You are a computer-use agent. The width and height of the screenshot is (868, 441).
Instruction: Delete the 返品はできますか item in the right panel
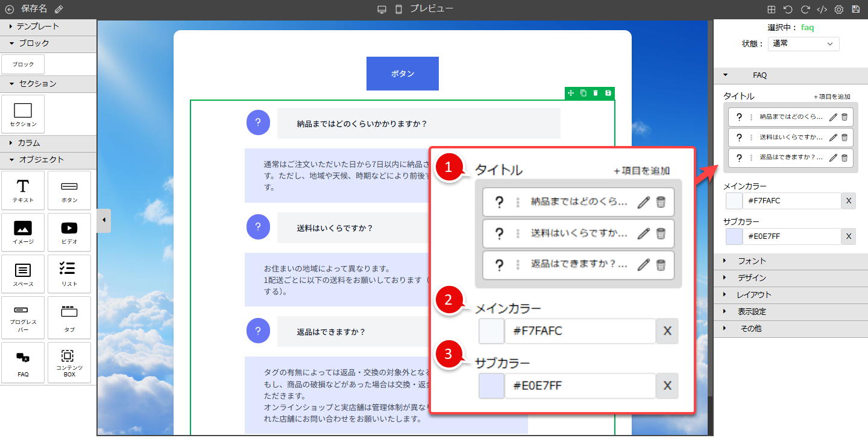click(844, 157)
